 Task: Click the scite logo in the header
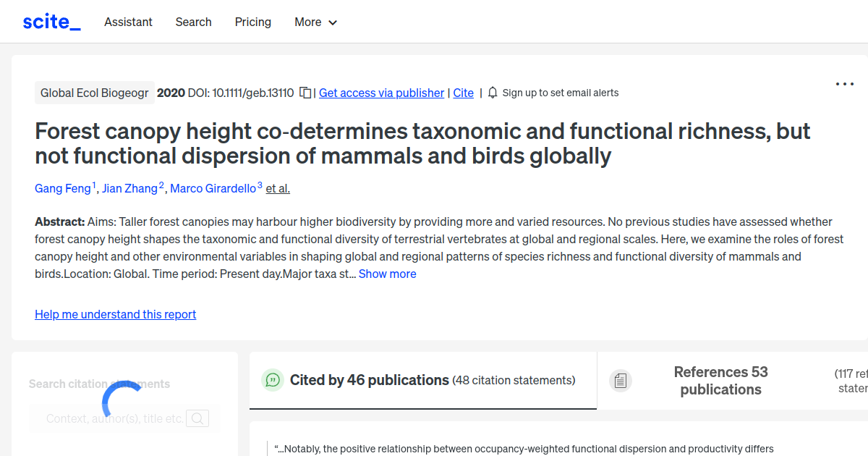click(x=51, y=21)
